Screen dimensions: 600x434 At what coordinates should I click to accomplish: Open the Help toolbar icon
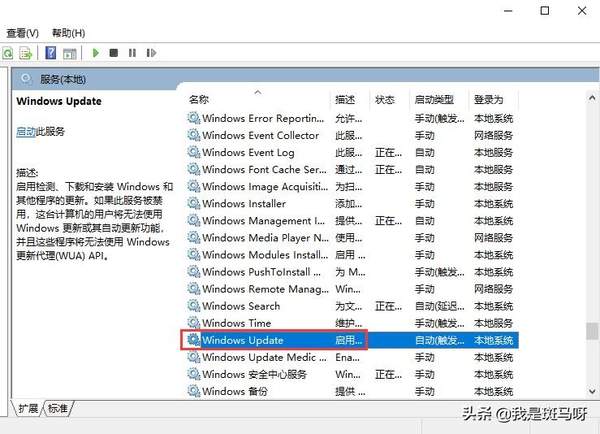pyautogui.click(x=51, y=53)
